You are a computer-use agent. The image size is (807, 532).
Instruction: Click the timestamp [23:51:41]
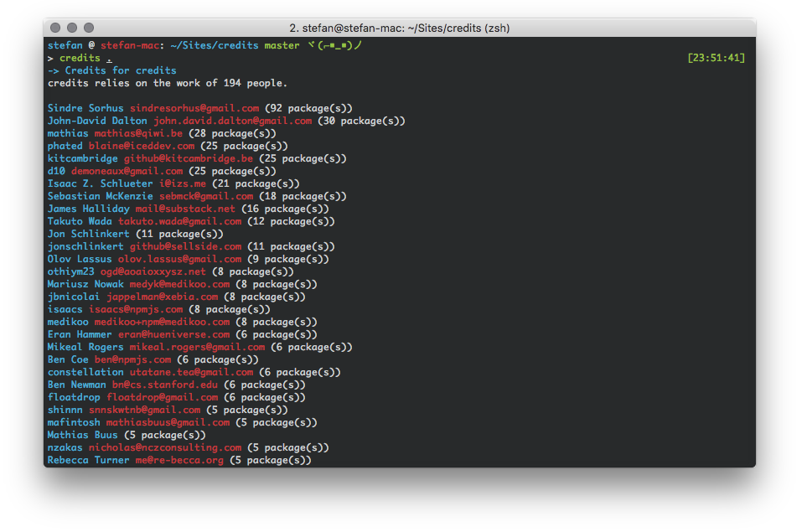[x=716, y=58]
